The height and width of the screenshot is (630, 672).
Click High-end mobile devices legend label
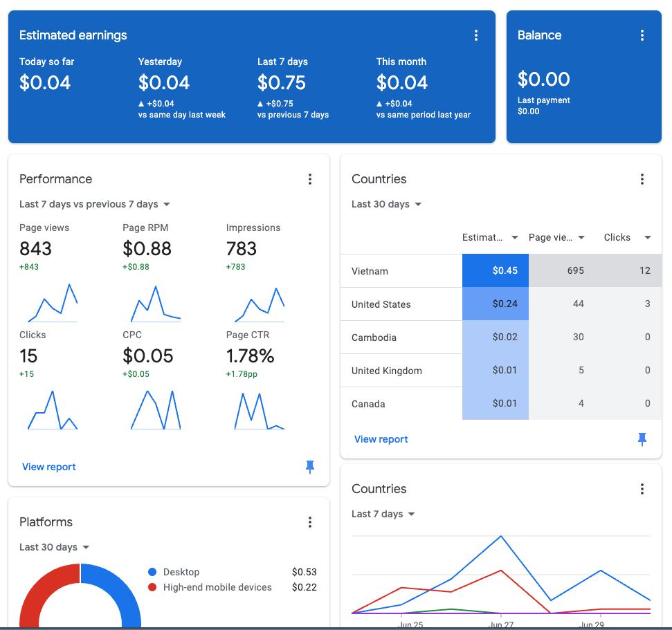pyautogui.click(x=217, y=587)
